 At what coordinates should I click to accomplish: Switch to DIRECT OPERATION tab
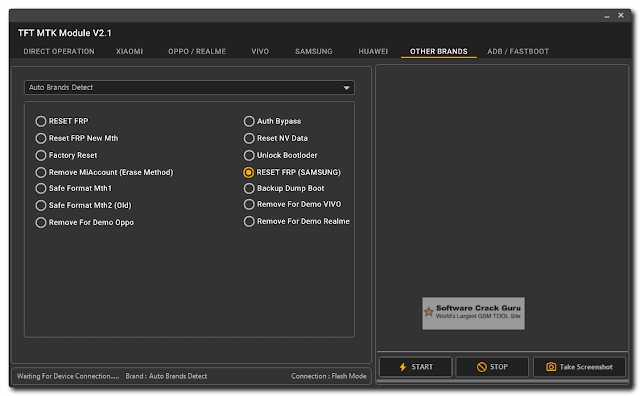59,51
